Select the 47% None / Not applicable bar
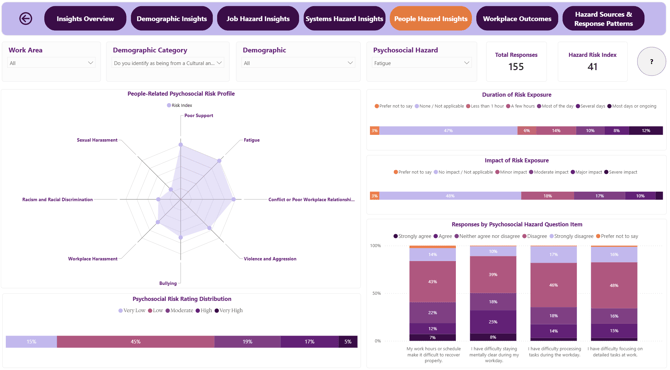The image size is (670, 370). (x=448, y=131)
